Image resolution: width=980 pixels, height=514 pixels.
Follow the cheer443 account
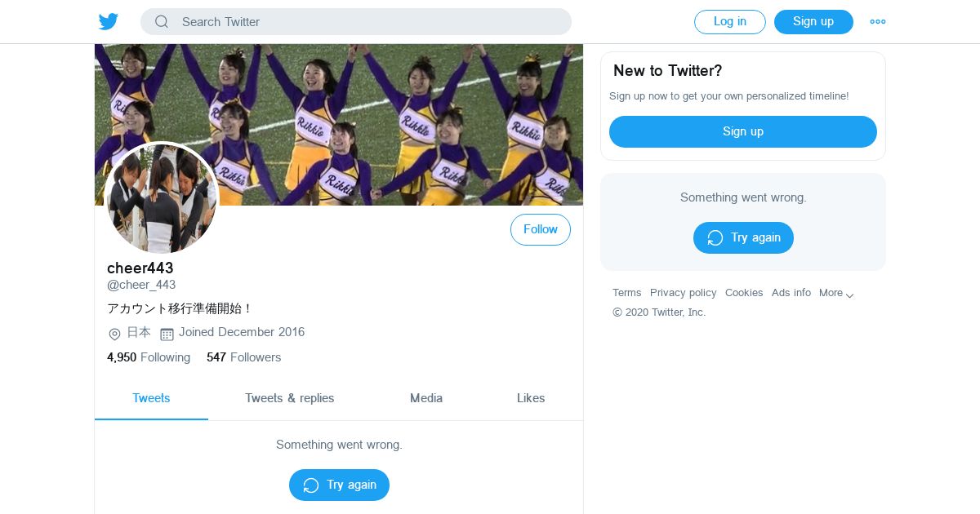[x=540, y=230]
